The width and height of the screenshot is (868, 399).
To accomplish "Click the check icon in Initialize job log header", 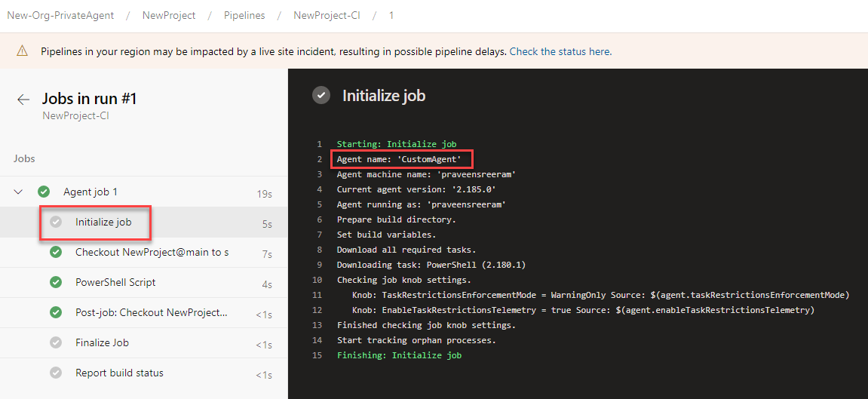I will (x=321, y=96).
